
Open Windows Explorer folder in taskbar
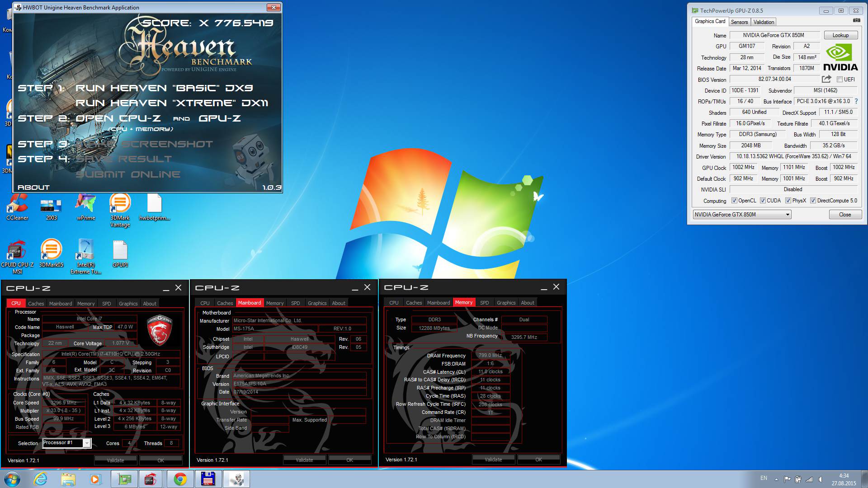(68, 479)
